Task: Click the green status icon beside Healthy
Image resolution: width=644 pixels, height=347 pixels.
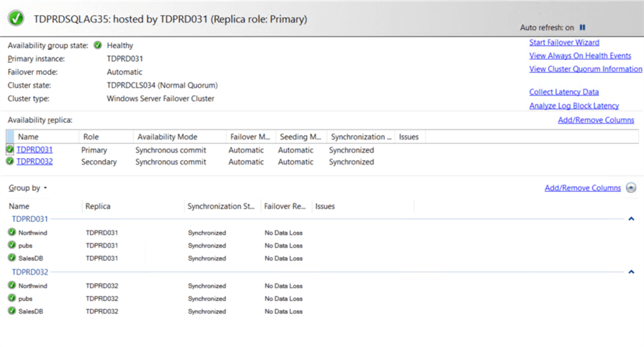Action: point(97,45)
